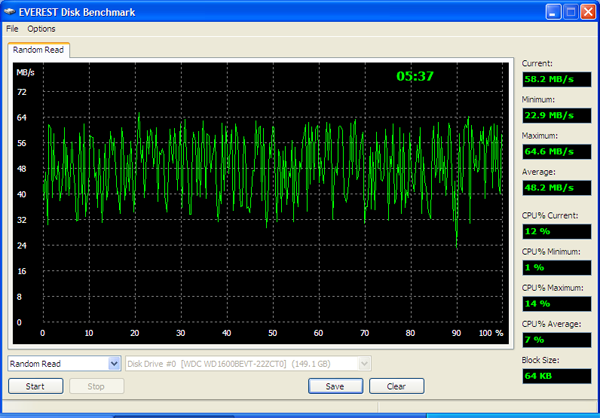Open the Disk Drive #0 selector arrow

[365, 364]
